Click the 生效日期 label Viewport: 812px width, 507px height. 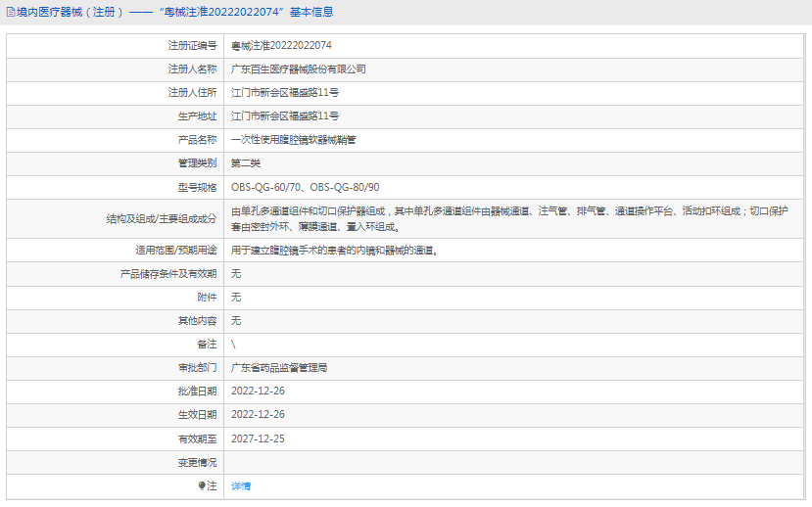pyautogui.click(x=197, y=414)
